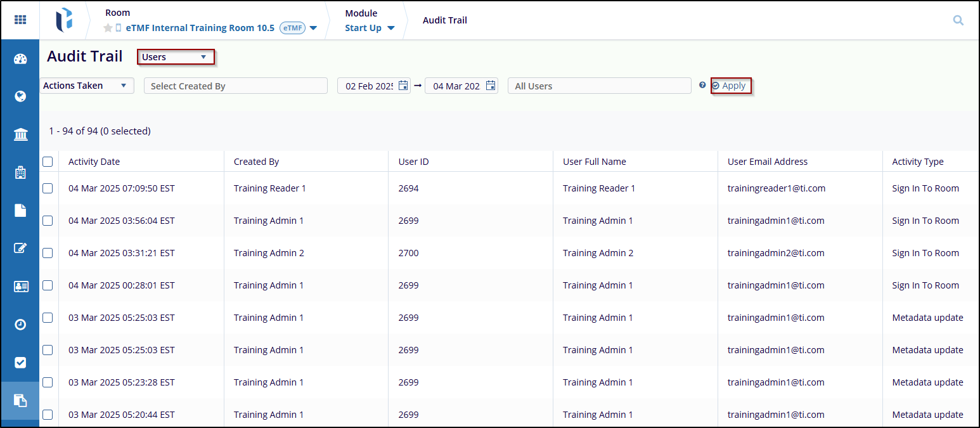Open the globe icon in sidebar

20,96
